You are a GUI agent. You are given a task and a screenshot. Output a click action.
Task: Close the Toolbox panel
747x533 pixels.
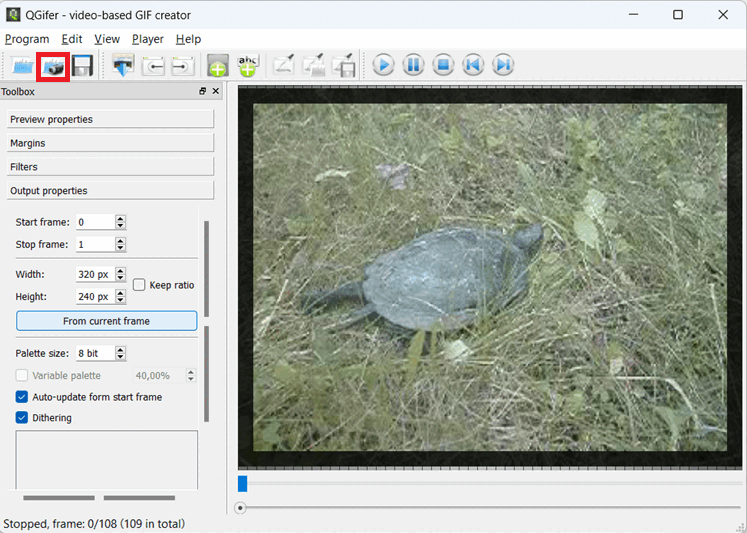click(216, 91)
